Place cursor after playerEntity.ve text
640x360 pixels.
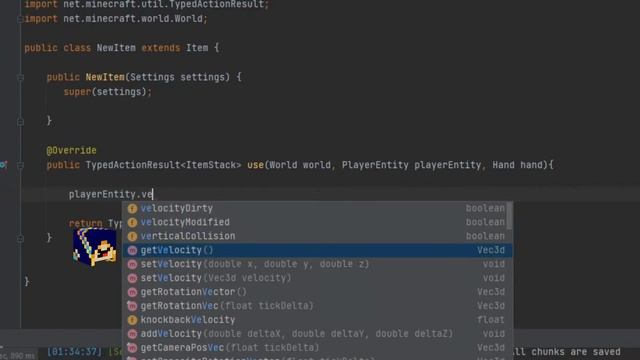click(x=153, y=194)
